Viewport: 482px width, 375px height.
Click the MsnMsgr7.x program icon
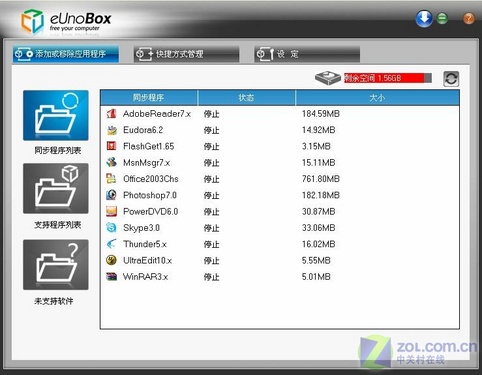[111, 162]
